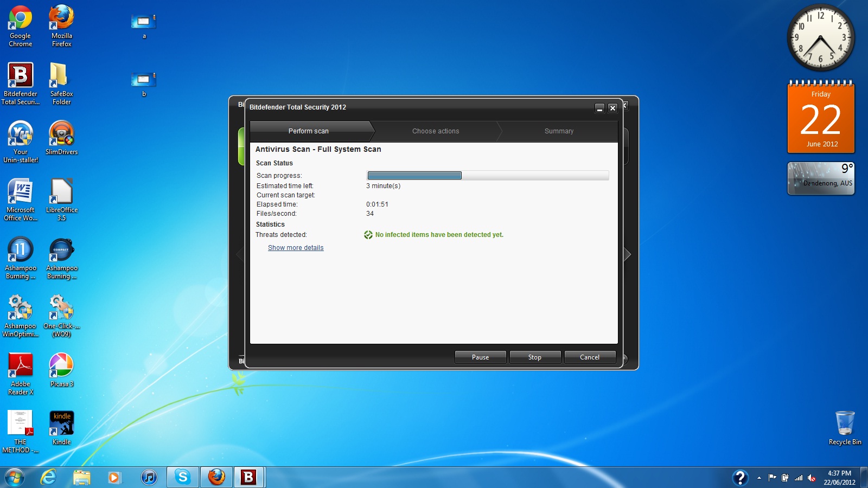The image size is (868, 488).
Task: Stop the Full System Scan
Action: (x=535, y=357)
